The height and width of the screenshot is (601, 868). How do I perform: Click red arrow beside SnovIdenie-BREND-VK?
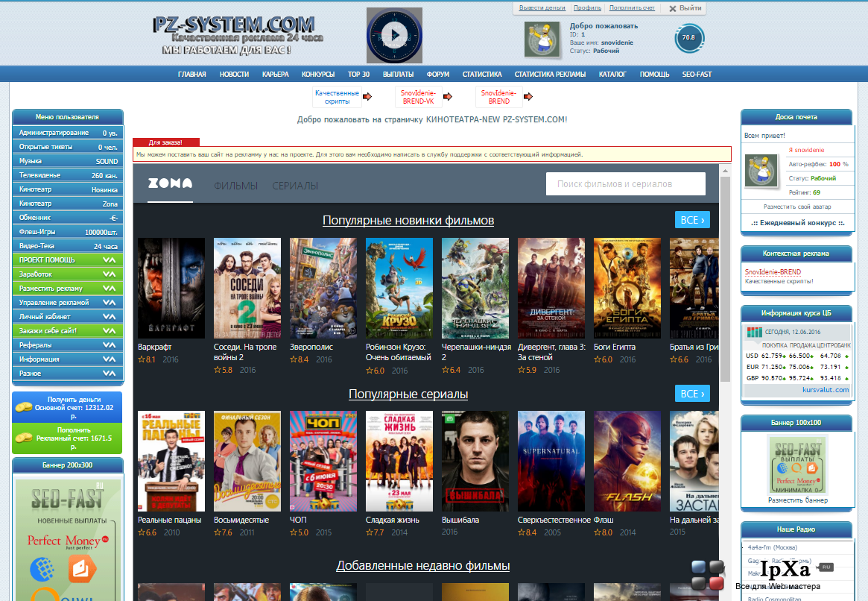[x=448, y=97]
